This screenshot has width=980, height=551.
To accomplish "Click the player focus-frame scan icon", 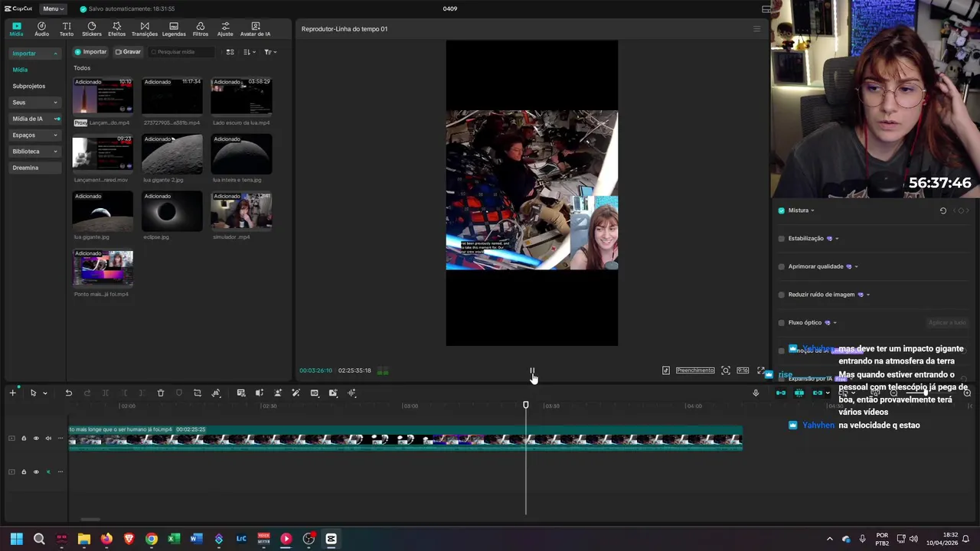I will tap(726, 370).
